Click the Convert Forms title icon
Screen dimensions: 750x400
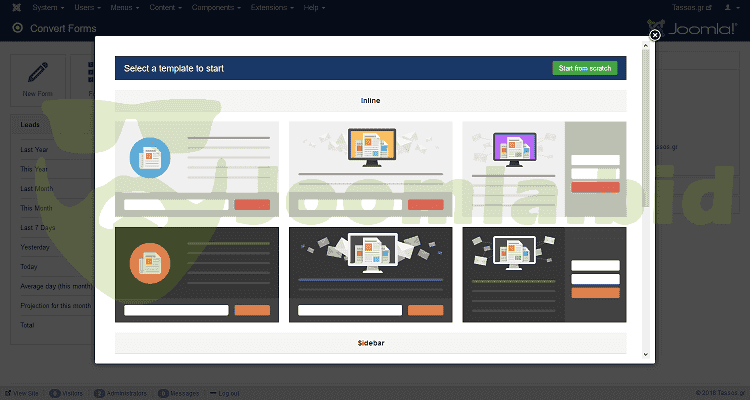point(18,27)
